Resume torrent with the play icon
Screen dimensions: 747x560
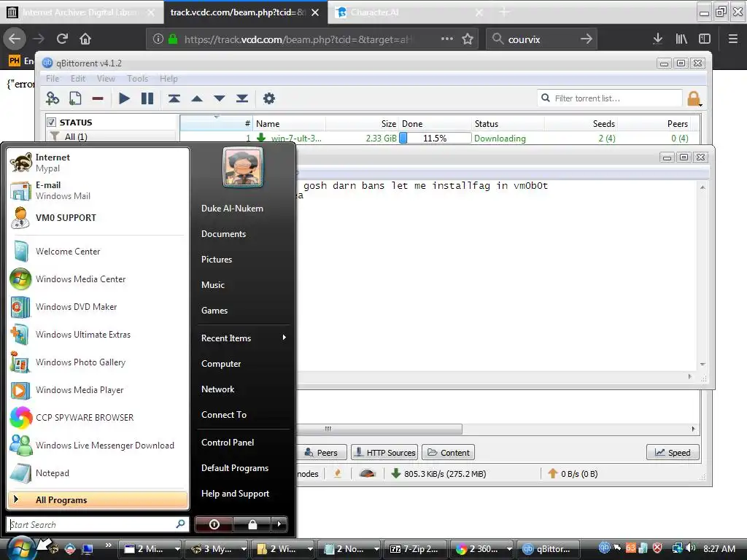click(124, 98)
